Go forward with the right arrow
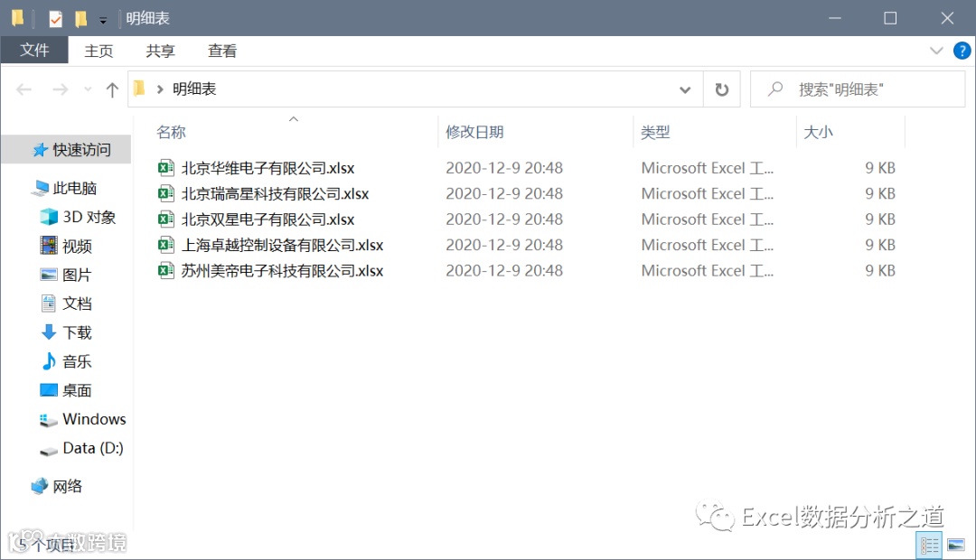 pos(60,89)
